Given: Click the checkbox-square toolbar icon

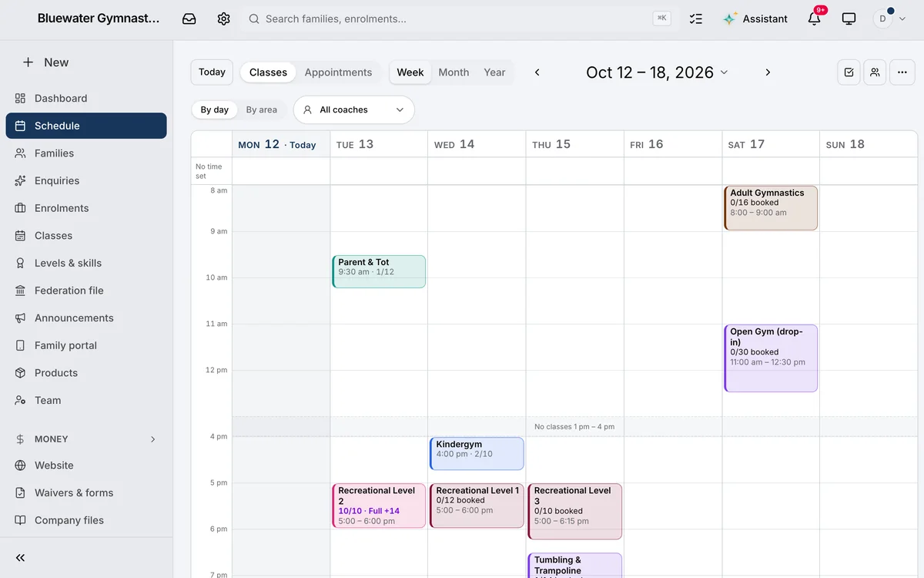Looking at the screenshot, I should coord(849,72).
